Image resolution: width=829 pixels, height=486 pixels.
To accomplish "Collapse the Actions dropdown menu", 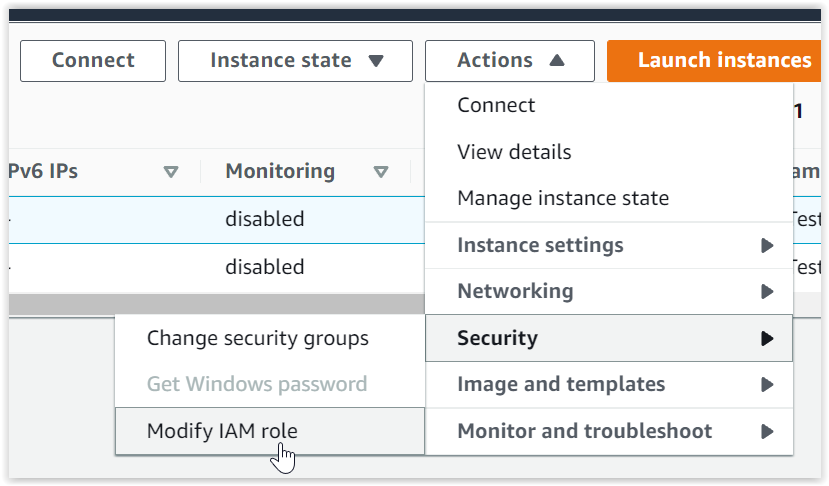I will (510, 61).
